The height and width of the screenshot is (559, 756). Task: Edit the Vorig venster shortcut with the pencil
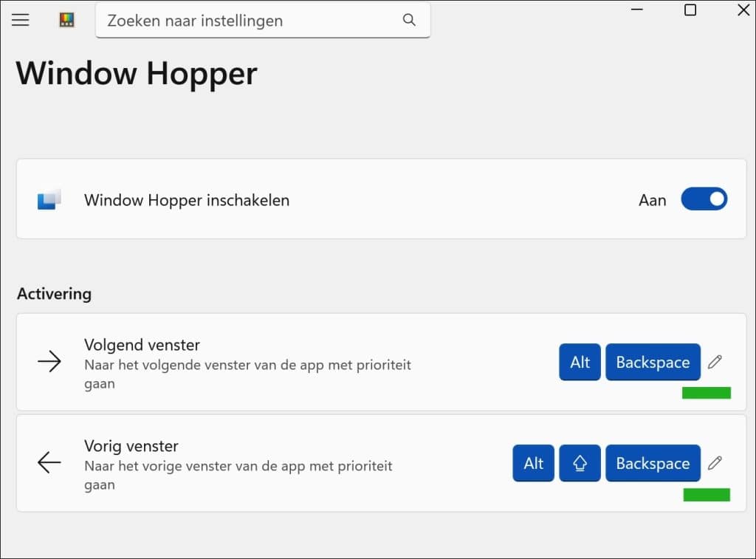click(715, 463)
